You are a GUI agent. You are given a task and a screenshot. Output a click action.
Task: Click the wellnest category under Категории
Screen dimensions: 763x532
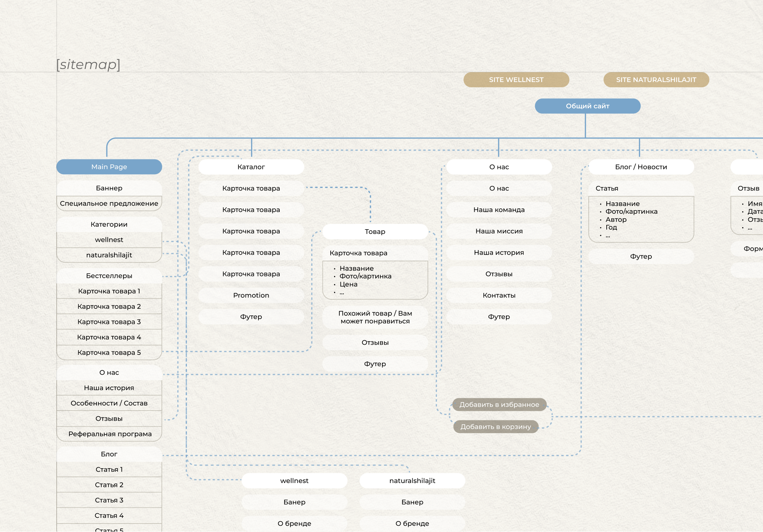109,240
